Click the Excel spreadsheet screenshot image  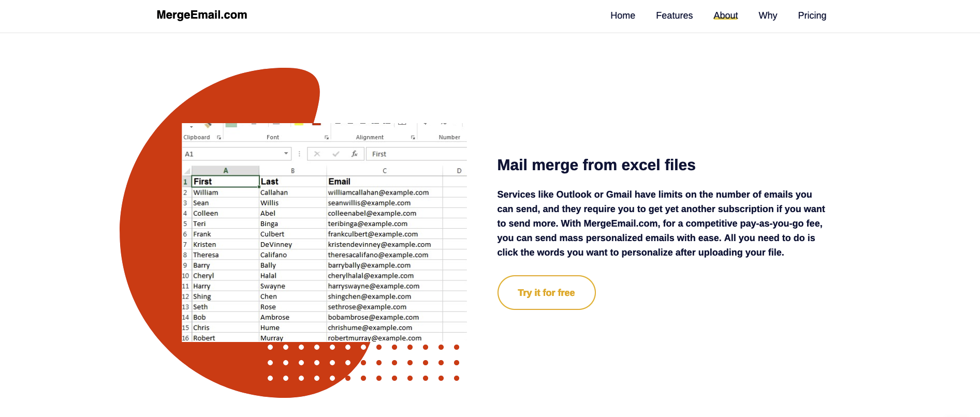324,232
